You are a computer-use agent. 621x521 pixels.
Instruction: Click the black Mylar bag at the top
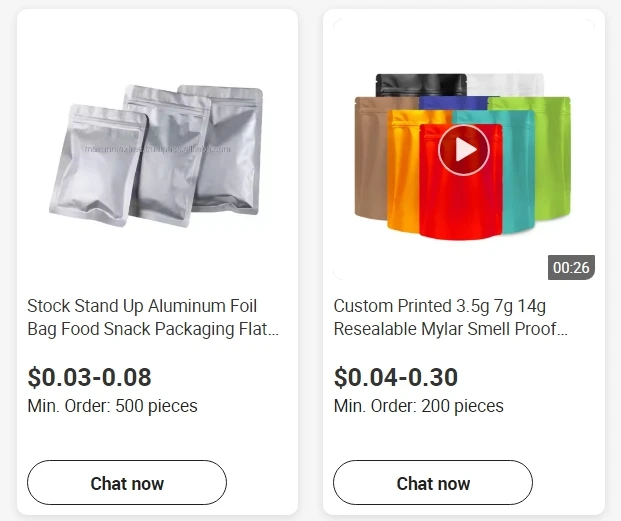[405, 84]
